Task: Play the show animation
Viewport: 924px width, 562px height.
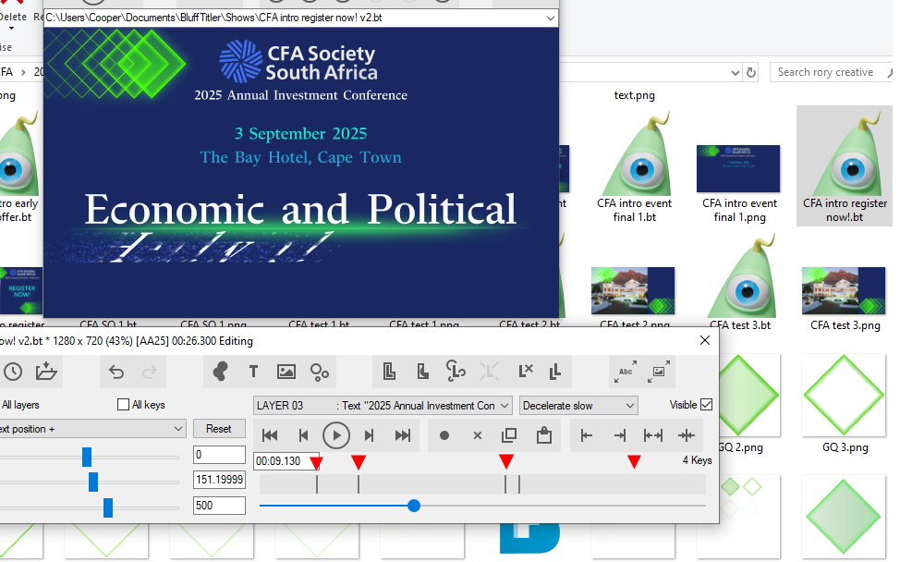Action: click(336, 435)
